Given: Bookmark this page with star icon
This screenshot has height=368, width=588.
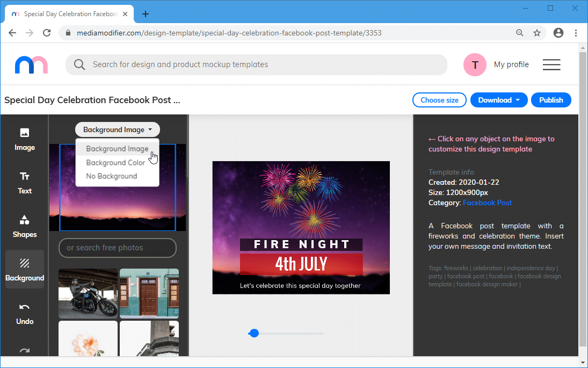Looking at the screenshot, I should (x=536, y=33).
